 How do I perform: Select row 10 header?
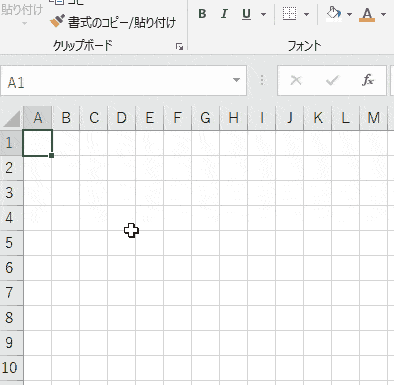click(11, 368)
